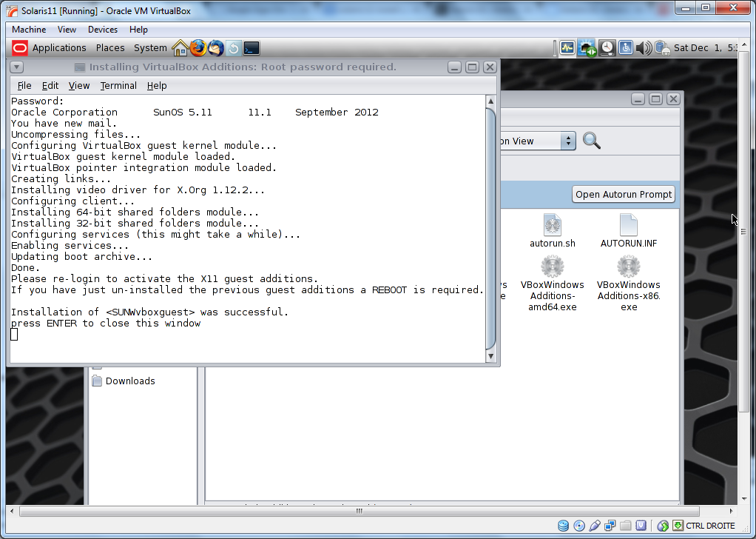756x539 pixels.
Task: Open the VirtualBox Devices menu
Action: click(102, 30)
